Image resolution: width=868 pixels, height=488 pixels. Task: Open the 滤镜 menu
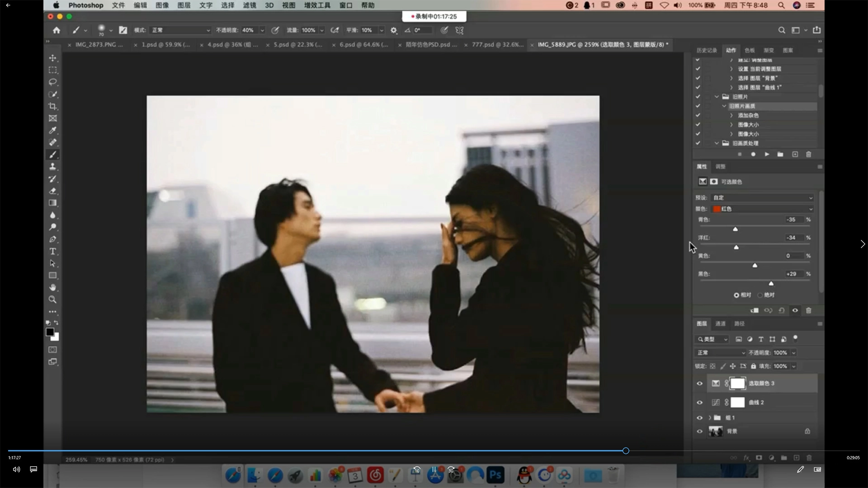point(250,5)
